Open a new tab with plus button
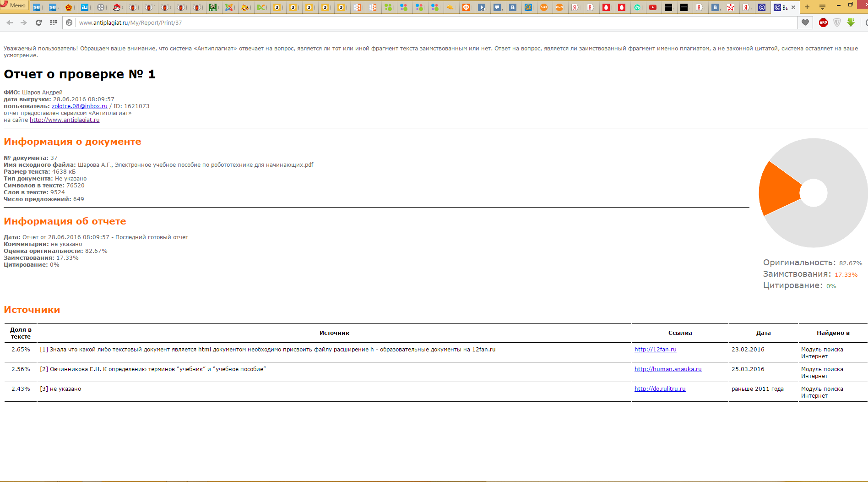 point(807,7)
